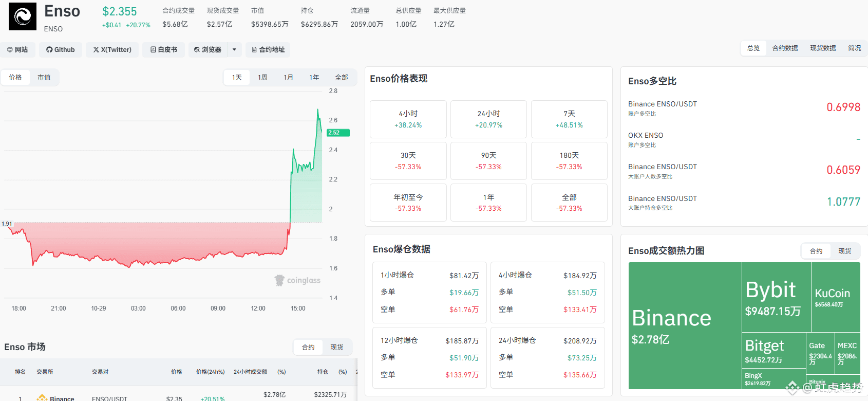868x401 pixels.
Task: Click the 0.6059 大账户人数多空比 value
Action: coord(843,170)
